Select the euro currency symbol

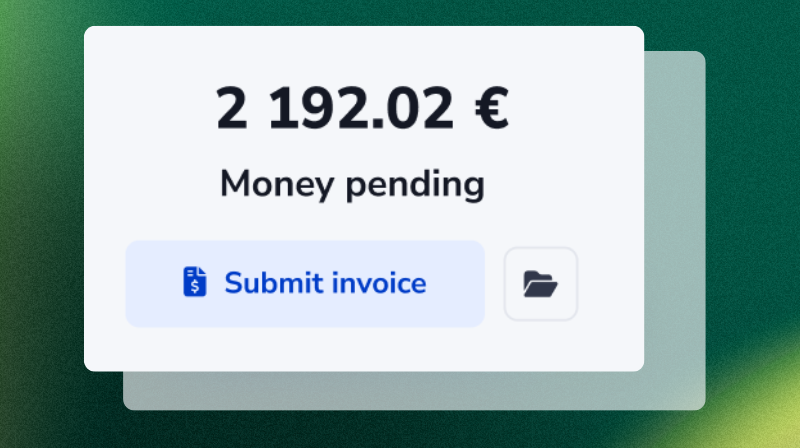pos(492,108)
